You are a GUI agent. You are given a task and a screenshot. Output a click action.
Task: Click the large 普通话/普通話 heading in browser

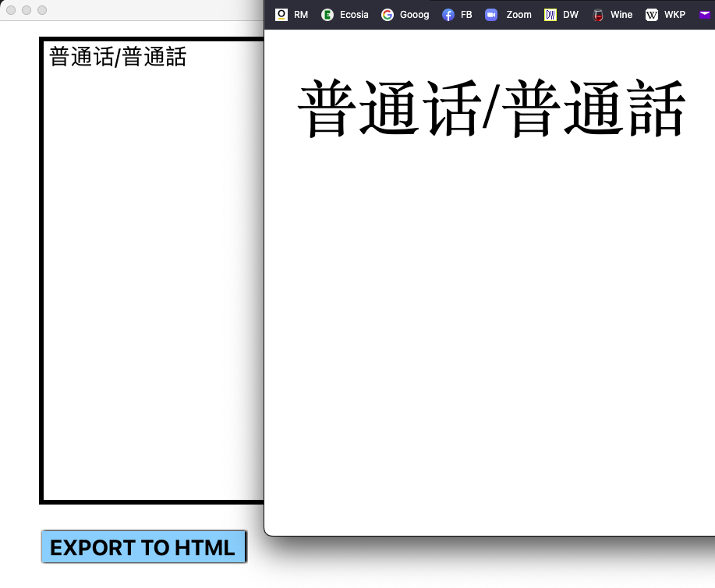[x=491, y=108]
